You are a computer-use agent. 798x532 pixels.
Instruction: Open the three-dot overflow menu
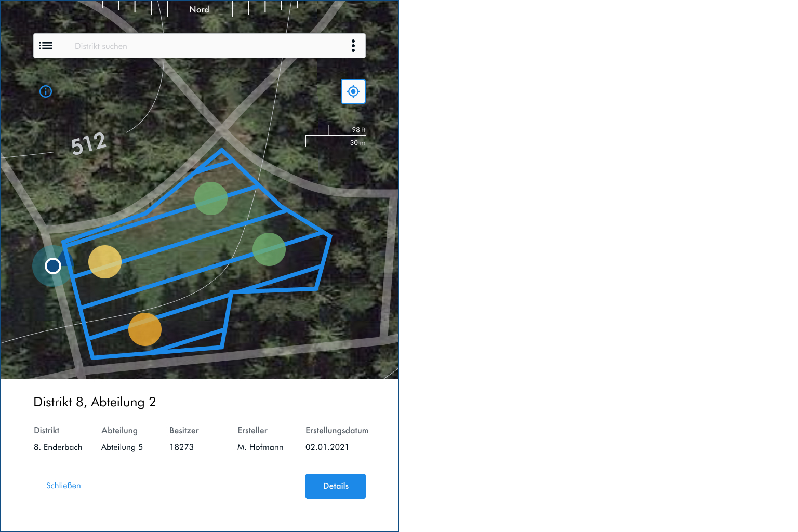click(x=353, y=46)
